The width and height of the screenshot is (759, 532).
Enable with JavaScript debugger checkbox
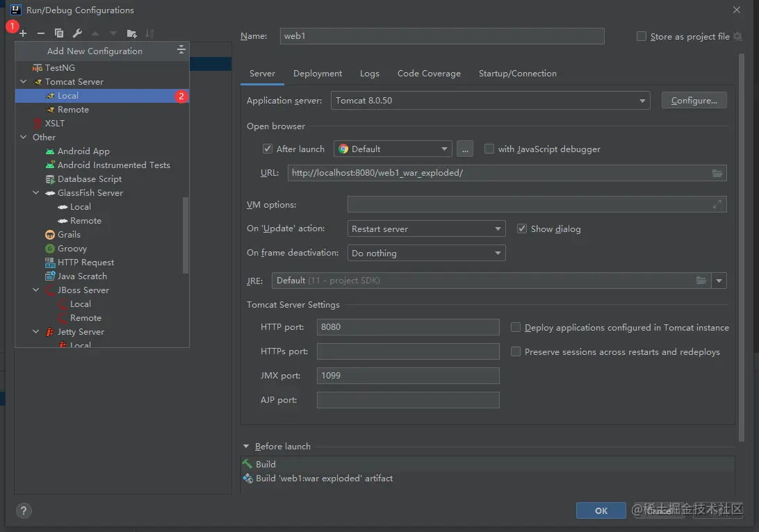[x=489, y=149]
